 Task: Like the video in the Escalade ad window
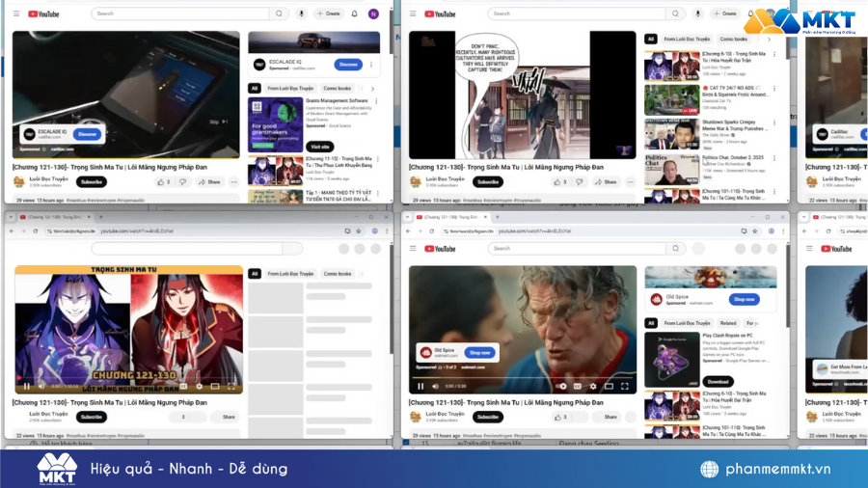pos(162,181)
